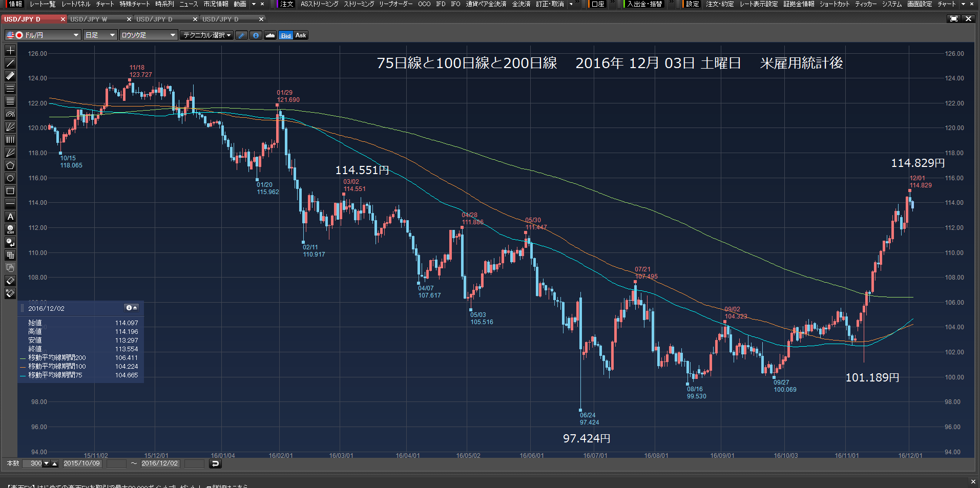Click the bar count field showing 300

tap(33, 464)
